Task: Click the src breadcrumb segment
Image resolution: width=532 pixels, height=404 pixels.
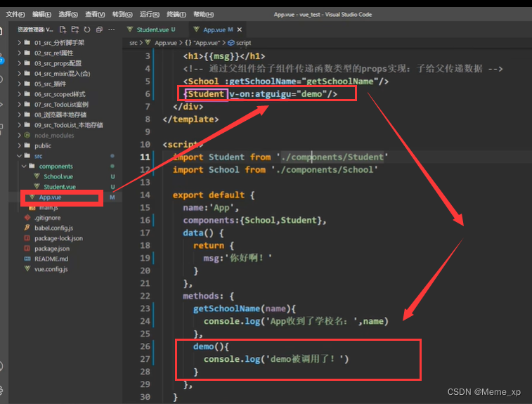Action: 134,43
